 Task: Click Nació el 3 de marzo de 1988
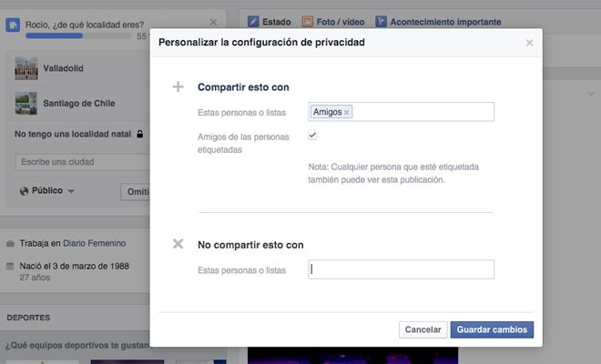click(75, 266)
